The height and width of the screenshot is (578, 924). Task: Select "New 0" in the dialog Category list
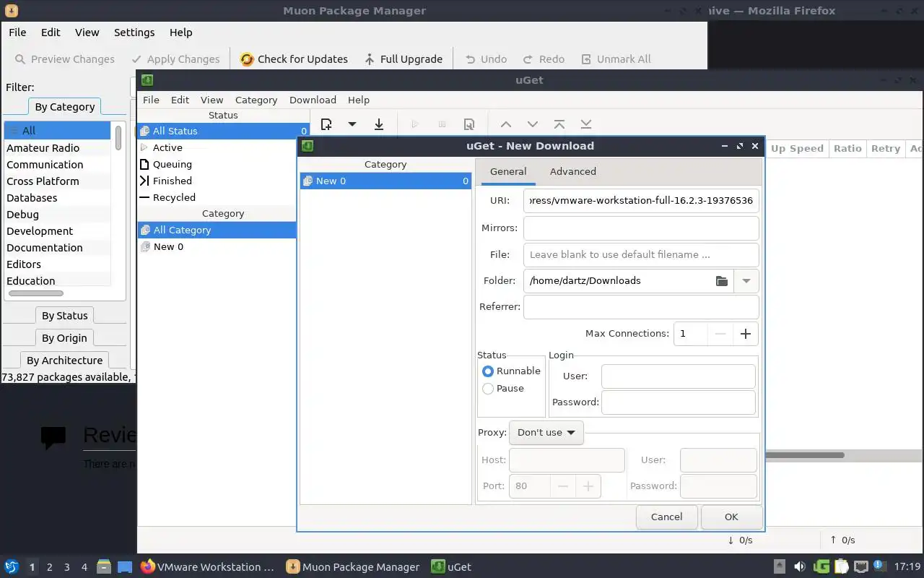click(x=385, y=181)
